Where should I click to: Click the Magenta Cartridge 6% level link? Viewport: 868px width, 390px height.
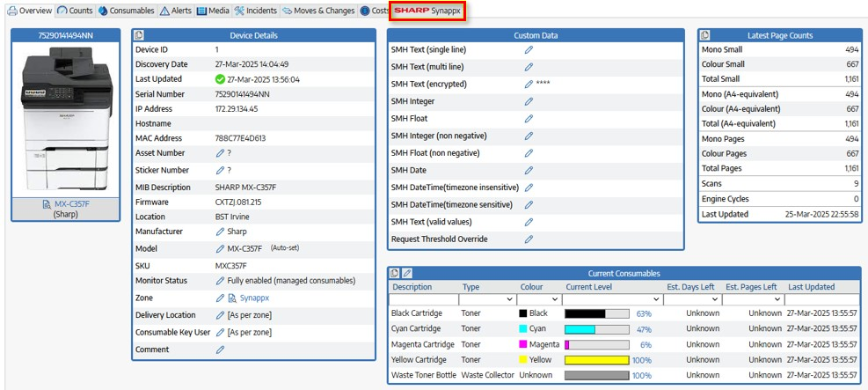pyautogui.click(x=646, y=344)
